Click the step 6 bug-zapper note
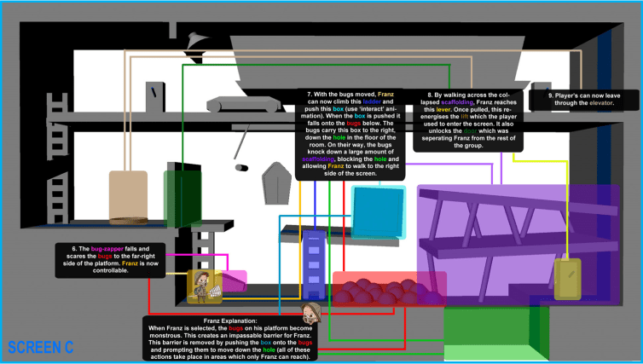Viewport: 643px width, 364px height. (110, 259)
